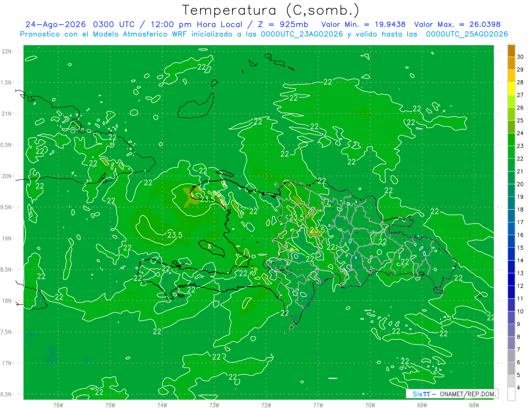Select the "0000UTC_23AGO2026" initialization time
Image resolution: width=532 pixels, height=411 pixels.
pyautogui.click(x=302, y=34)
